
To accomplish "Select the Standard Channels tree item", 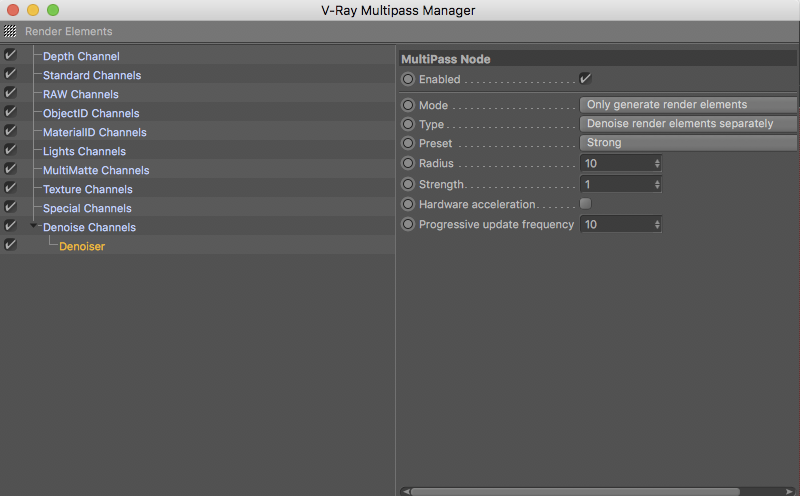I will click(92, 75).
